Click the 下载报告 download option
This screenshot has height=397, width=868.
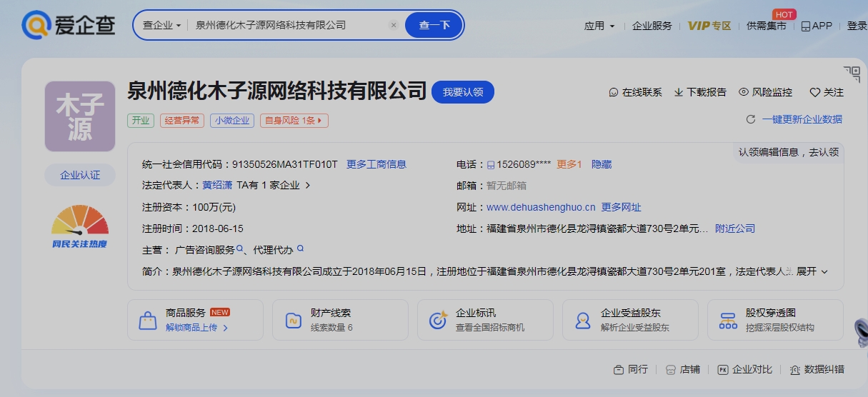[x=700, y=92]
